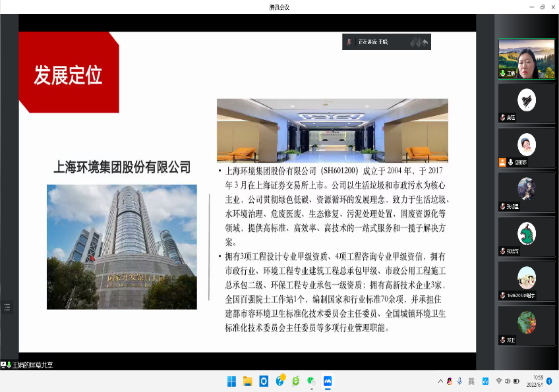Click the muted mic icon under the dinosaur avatar
559x392 pixels.
click(503, 251)
